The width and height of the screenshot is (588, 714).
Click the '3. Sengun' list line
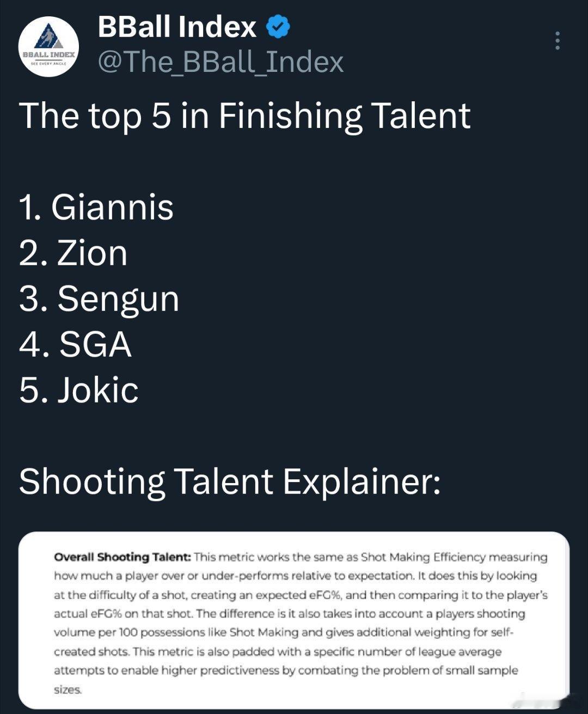tap(99, 299)
